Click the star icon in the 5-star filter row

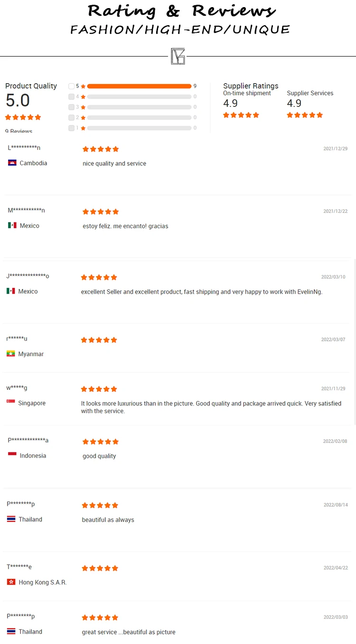tap(83, 87)
